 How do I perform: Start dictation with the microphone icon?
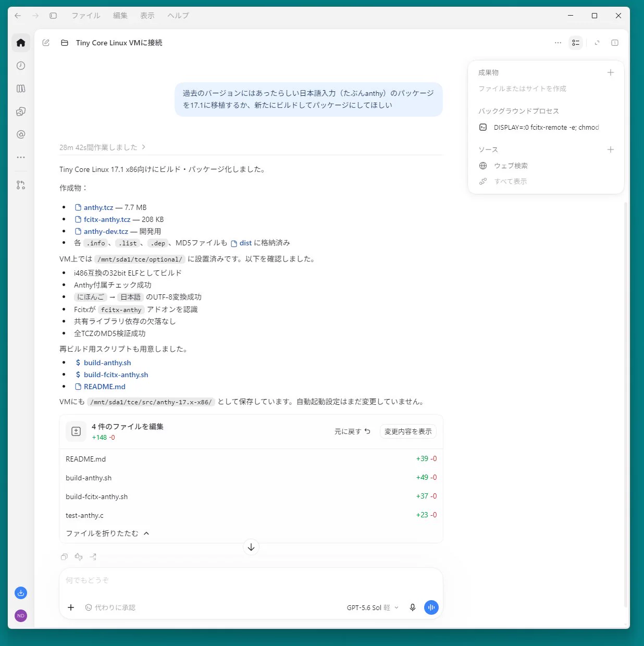click(413, 607)
